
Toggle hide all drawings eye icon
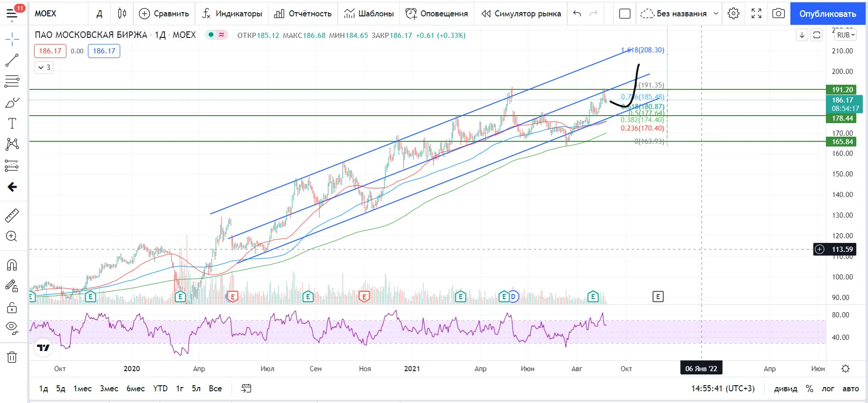(x=12, y=327)
